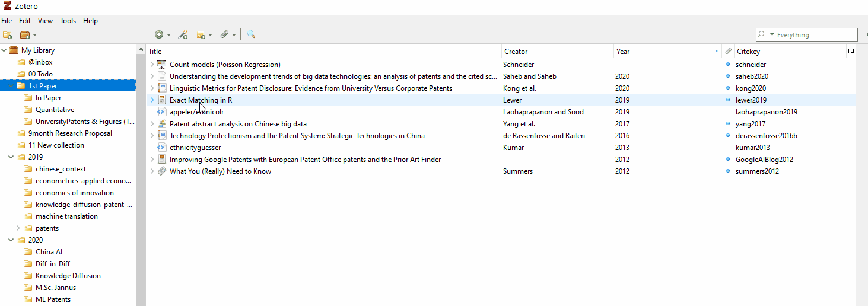Viewport: 868px width, 306px height.
Task: Select the Diff-in-Diff collection
Action: coord(53,264)
